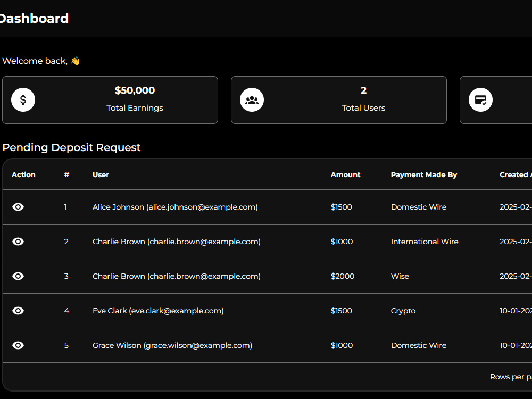Click the $1500 amount for Eve Clark
This screenshot has width=532, height=399.
[342, 311]
